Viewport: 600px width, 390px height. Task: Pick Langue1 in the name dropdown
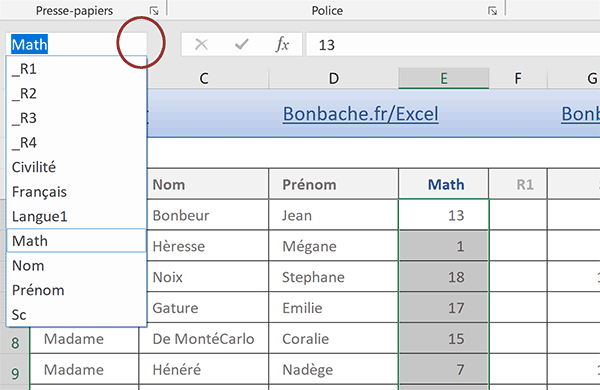(77, 216)
